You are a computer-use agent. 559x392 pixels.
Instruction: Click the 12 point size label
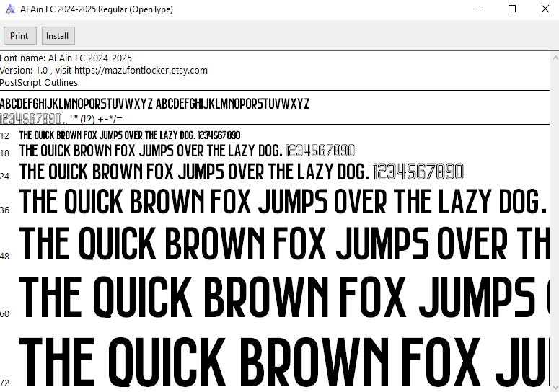tap(5, 136)
